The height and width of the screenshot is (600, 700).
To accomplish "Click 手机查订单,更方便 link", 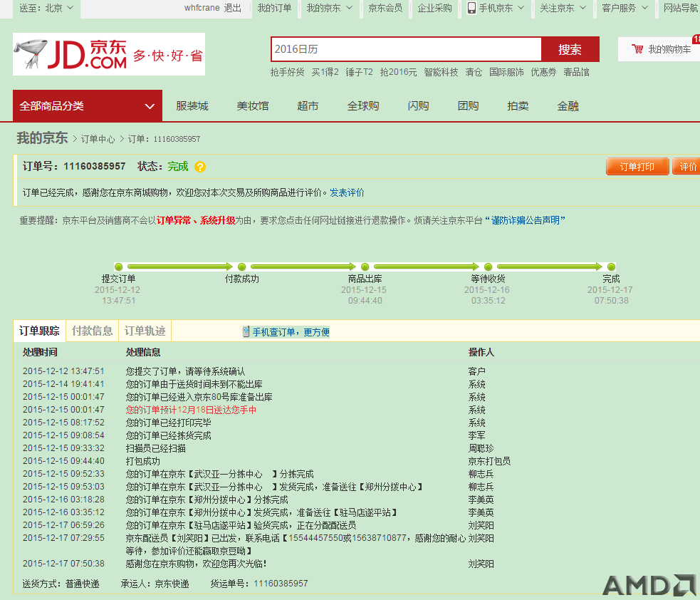I will click(x=291, y=332).
